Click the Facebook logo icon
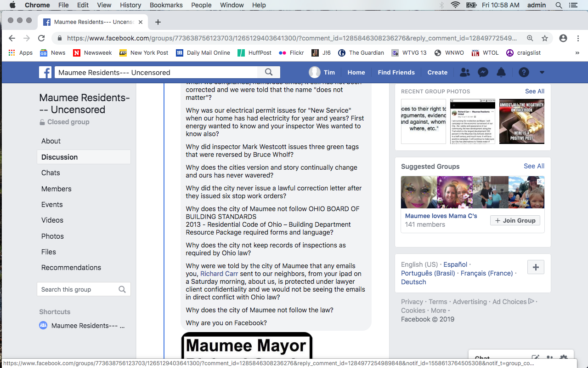The width and height of the screenshot is (588, 368). coord(45,72)
